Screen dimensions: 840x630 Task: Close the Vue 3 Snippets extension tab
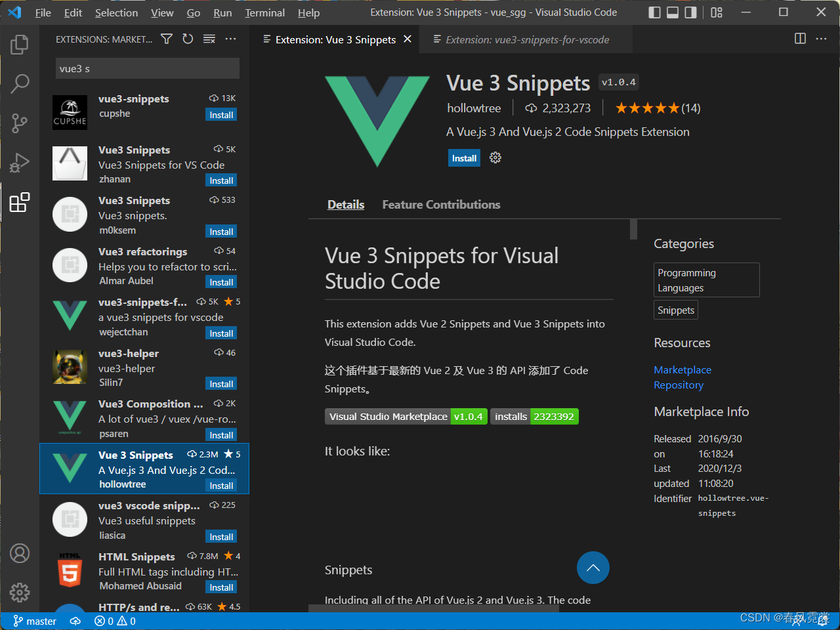coord(408,39)
